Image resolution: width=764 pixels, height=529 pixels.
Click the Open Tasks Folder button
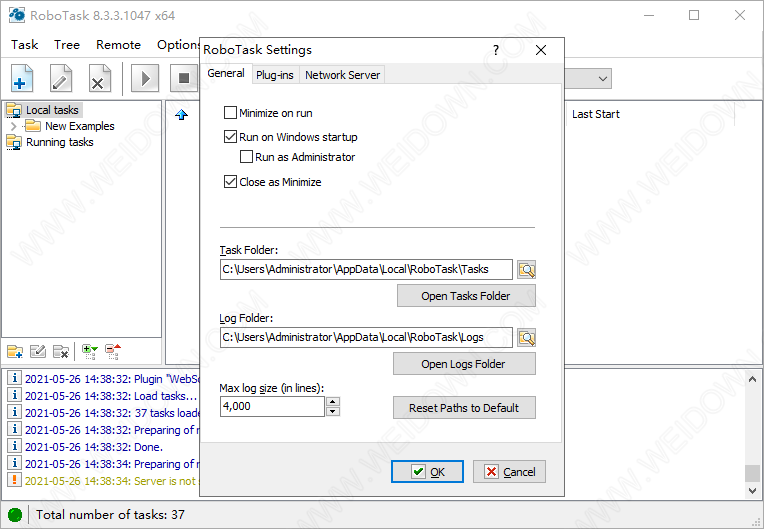click(x=465, y=296)
